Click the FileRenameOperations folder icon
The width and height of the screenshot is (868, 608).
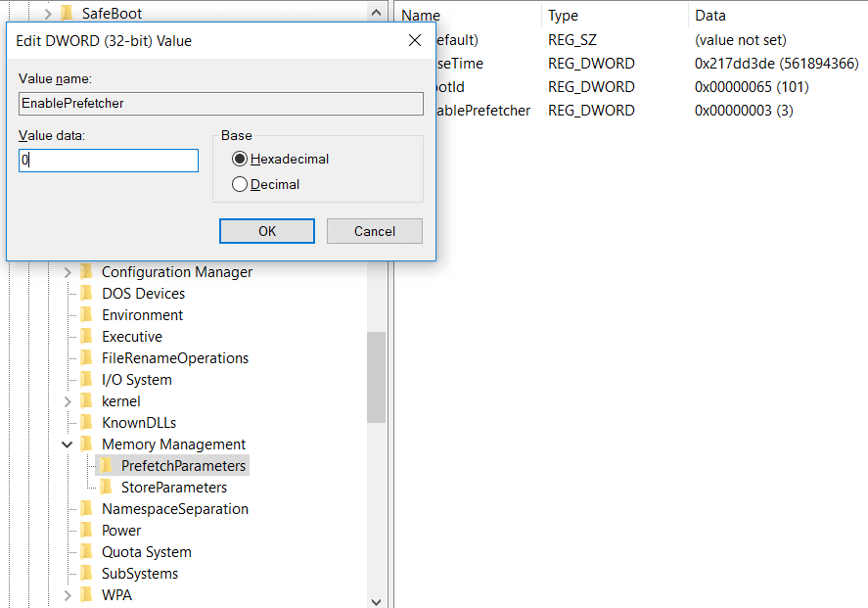click(x=87, y=358)
